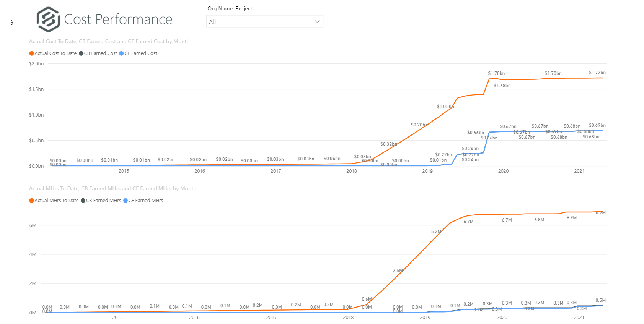Click the $1.72bn data label

[x=597, y=73]
